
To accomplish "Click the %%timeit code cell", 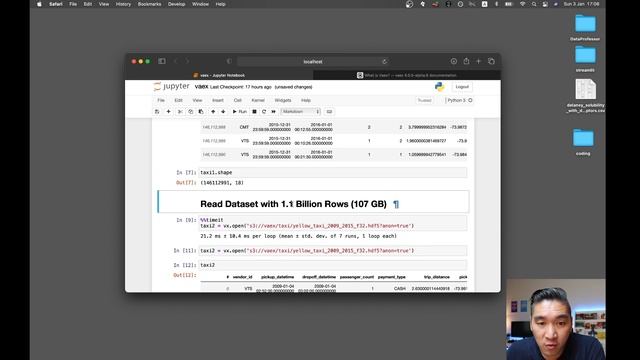I will point(333,223).
